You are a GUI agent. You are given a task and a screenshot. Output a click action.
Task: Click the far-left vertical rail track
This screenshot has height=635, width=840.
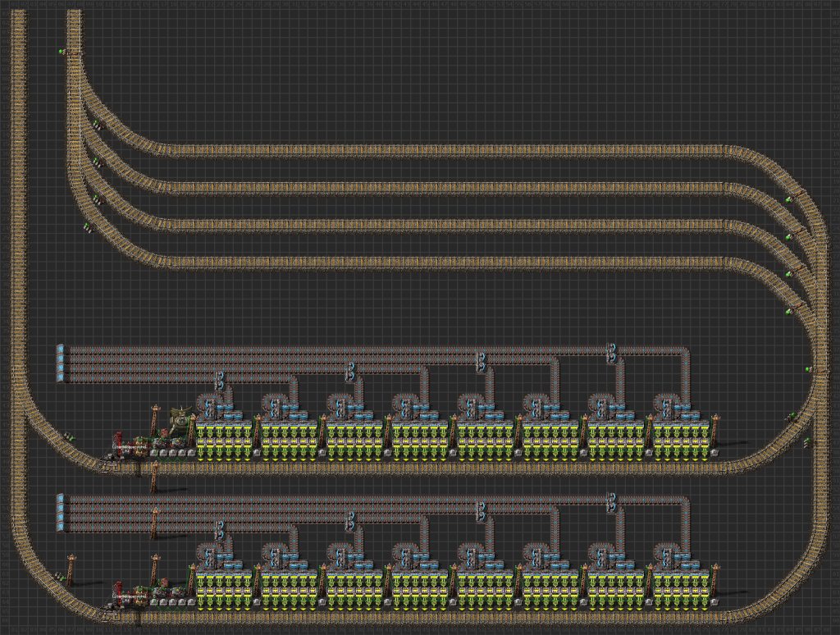point(19,205)
